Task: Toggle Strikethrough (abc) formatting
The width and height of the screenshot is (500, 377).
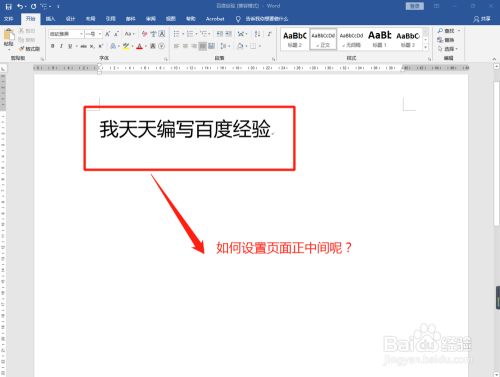Action: [x=83, y=46]
